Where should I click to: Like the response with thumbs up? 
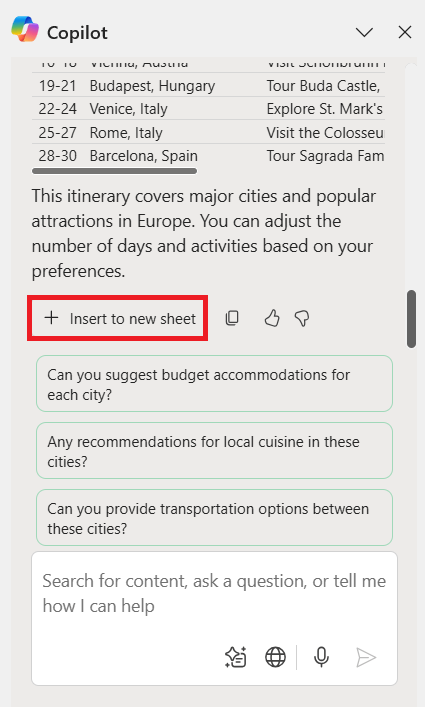[x=272, y=318]
